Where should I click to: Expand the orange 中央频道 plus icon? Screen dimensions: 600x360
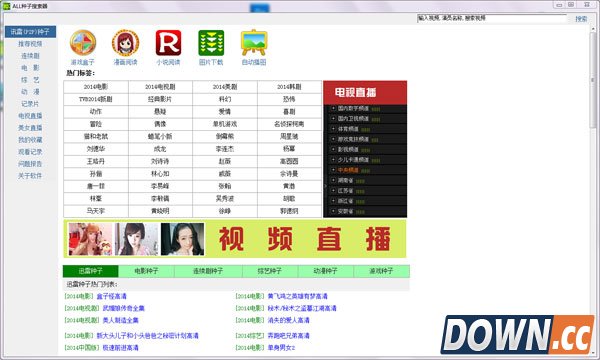333,170
